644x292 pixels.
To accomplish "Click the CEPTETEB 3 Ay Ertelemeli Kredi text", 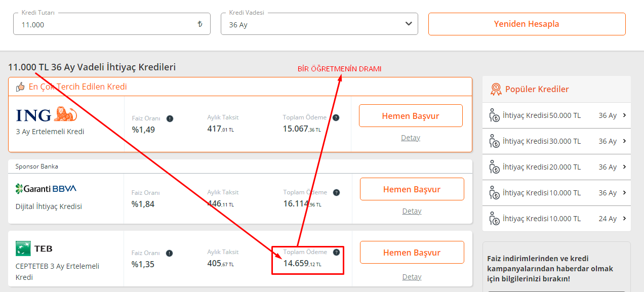I will tap(57, 272).
